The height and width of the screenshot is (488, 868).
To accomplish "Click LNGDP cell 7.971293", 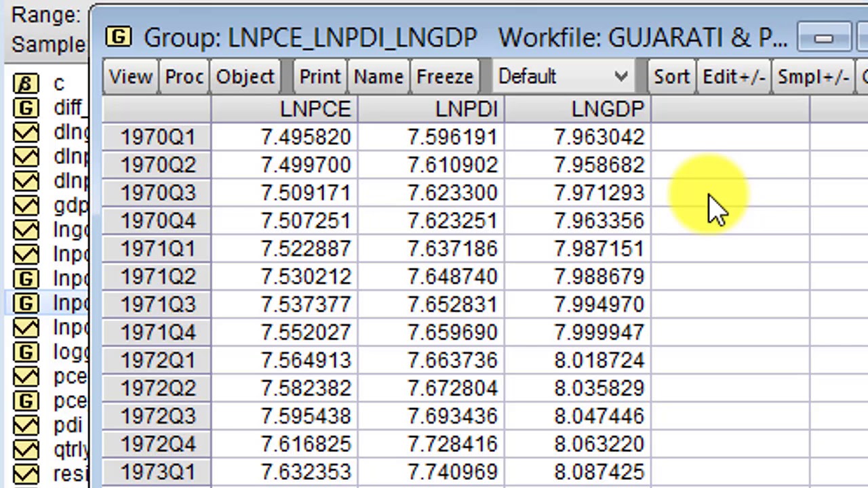I will point(578,192).
